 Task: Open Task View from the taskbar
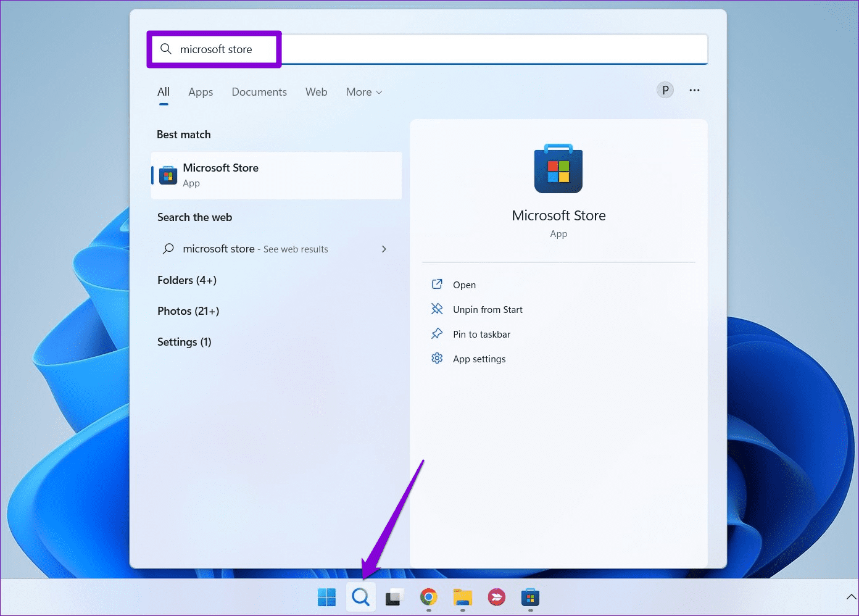pyautogui.click(x=394, y=597)
